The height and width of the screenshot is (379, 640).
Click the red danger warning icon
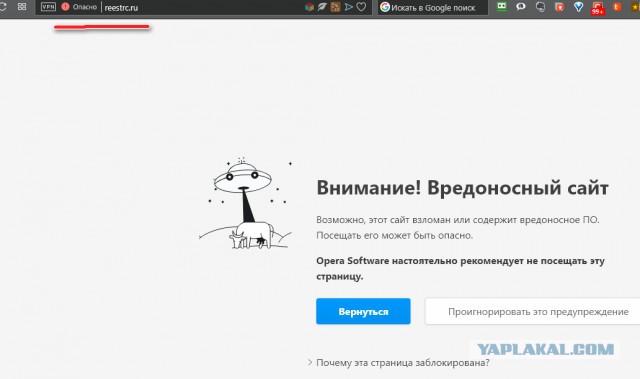click(65, 7)
